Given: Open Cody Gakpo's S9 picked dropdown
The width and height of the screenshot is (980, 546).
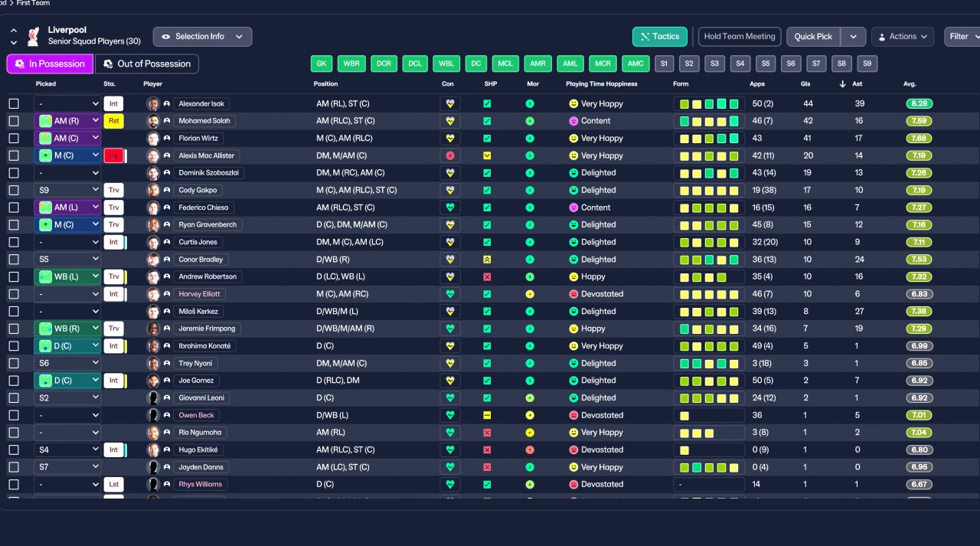Looking at the screenshot, I should point(67,190).
